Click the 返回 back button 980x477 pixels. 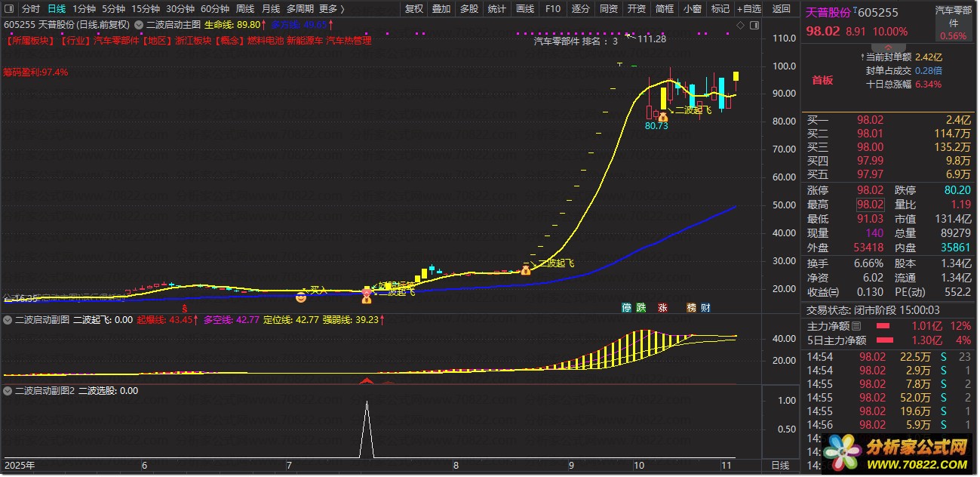(x=782, y=9)
